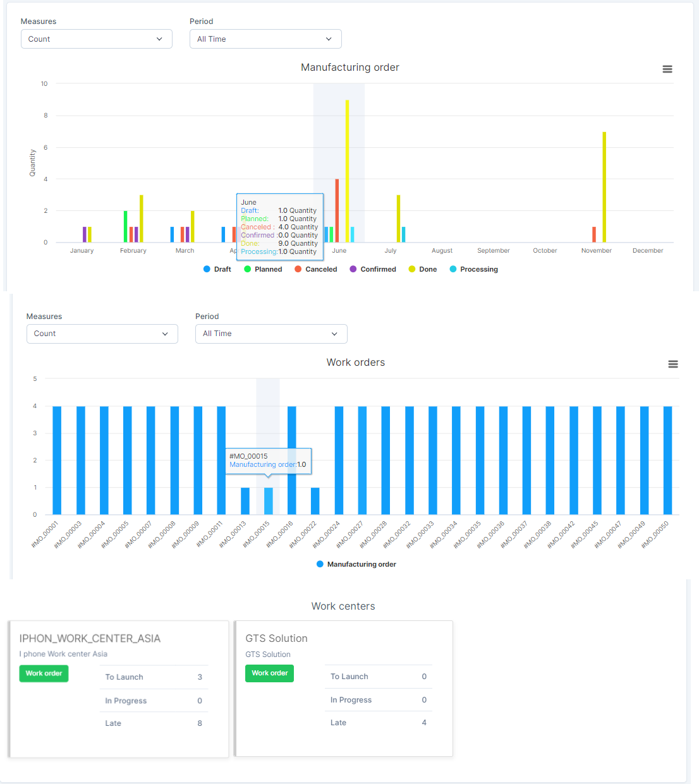The height and width of the screenshot is (784, 699).
Task: Click the #MO_00001 bar in Work orders
Action: pos(57,460)
